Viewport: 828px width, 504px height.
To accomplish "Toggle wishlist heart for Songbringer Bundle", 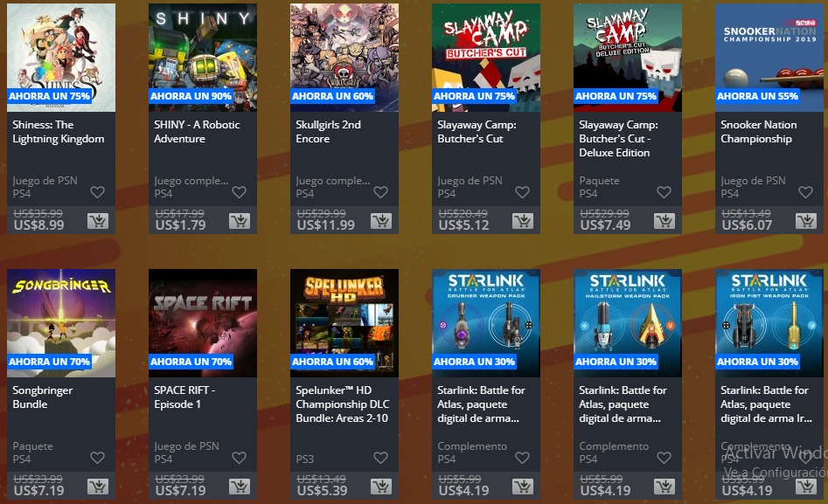I will (97, 458).
